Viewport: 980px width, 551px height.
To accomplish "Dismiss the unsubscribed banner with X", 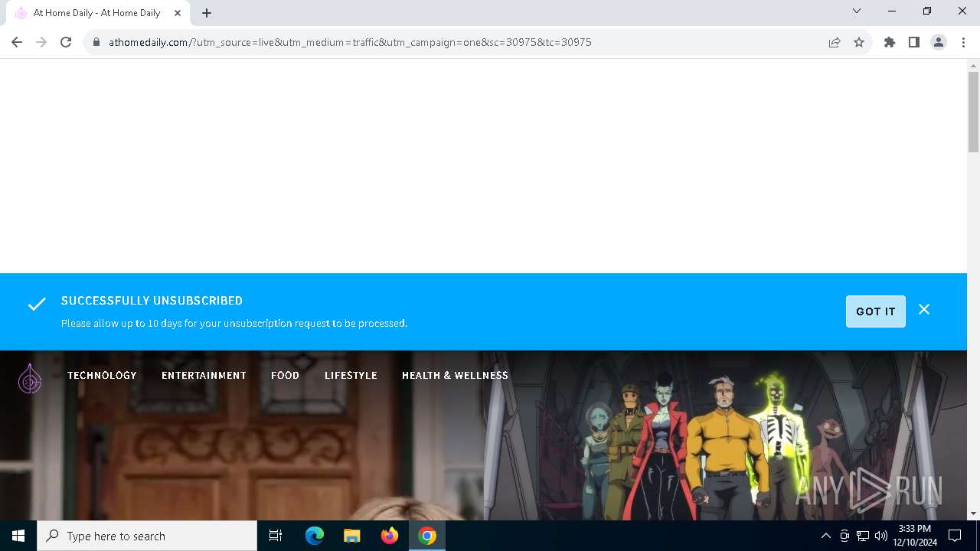I will pyautogui.click(x=924, y=310).
